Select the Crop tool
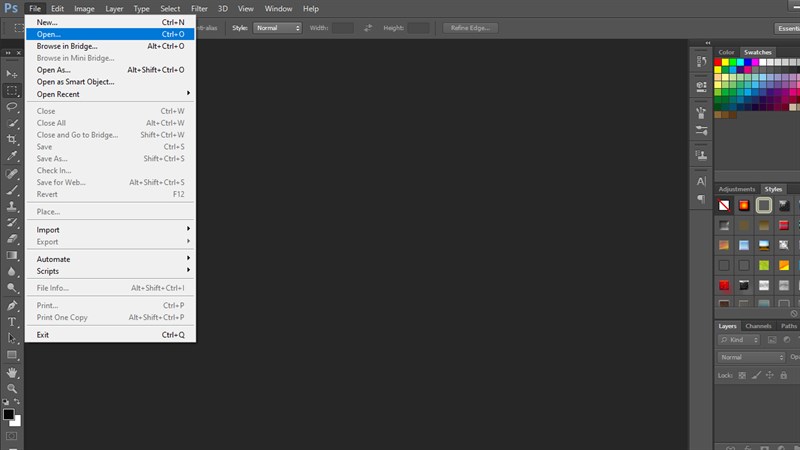The image size is (800, 450). [12, 139]
